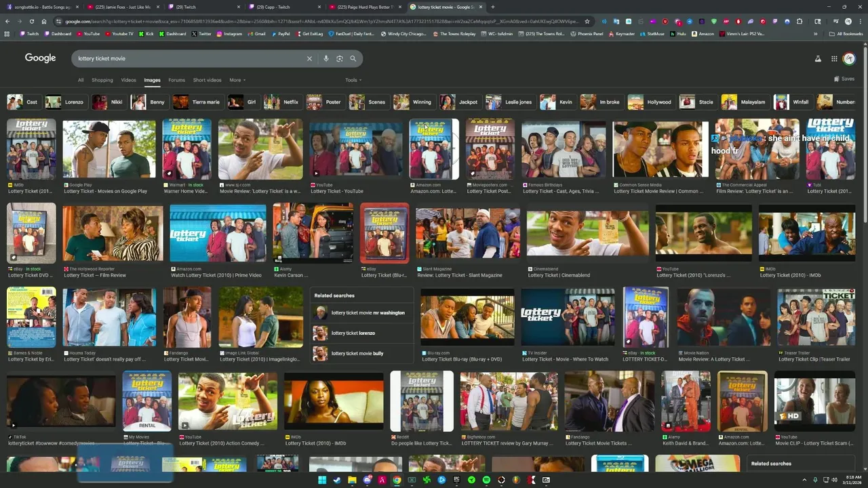Open the Cinemablend Lottery Ticket image

pos(587,235)
